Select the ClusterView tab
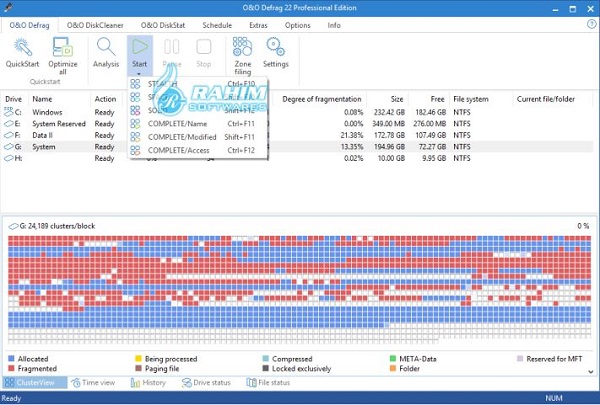Image resolution: width=600 pixels, height=405 pixels. 35,382
